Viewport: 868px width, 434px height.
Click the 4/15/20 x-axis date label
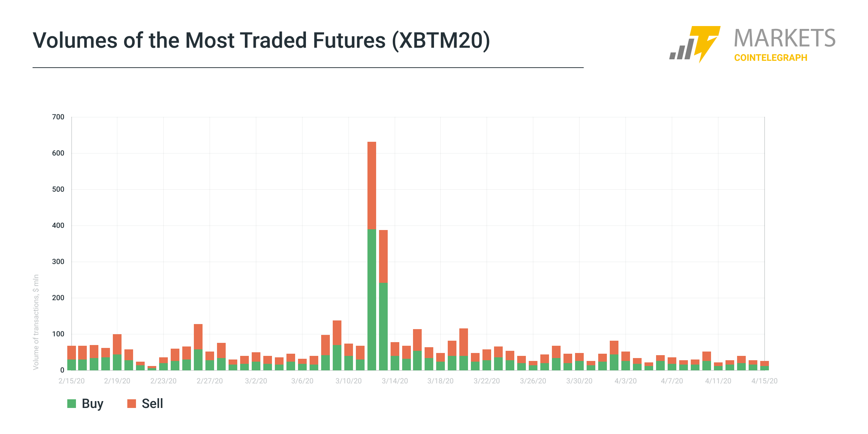tap(764, 381)
